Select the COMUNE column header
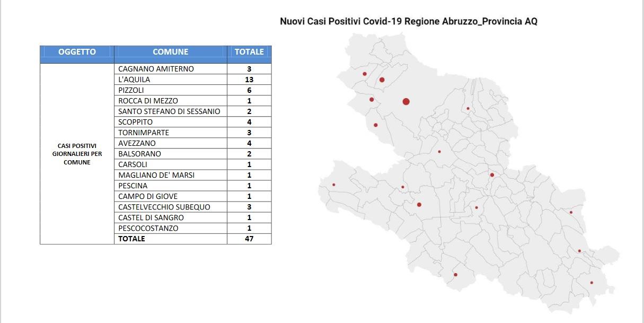Screen dimensions: 644x323 (170, 52)
